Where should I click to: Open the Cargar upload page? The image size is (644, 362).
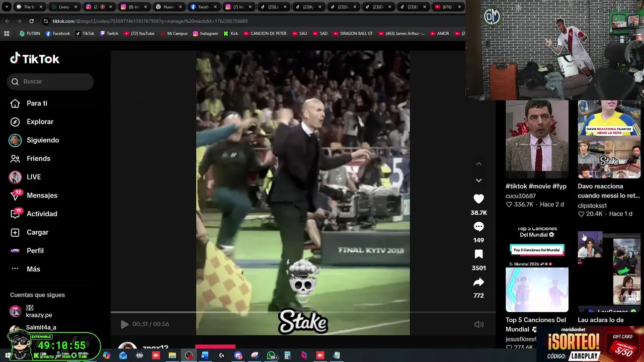click(30, 232)
